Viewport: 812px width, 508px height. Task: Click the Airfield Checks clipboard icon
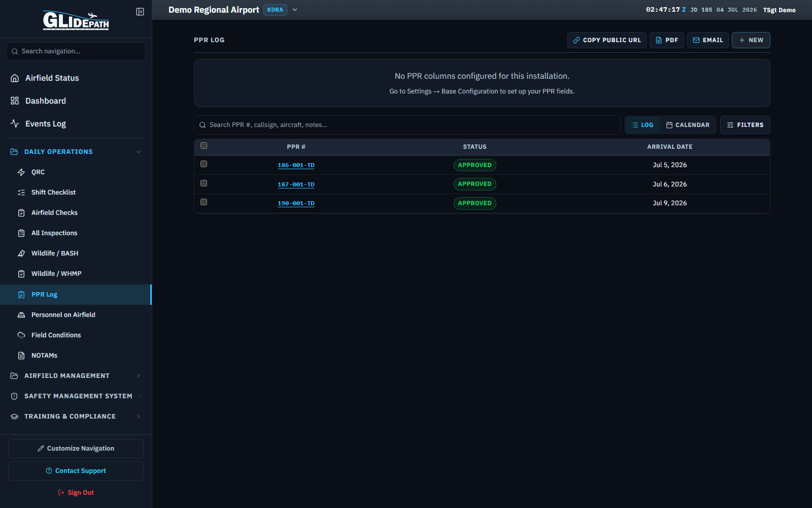pyautogui.click(x=21, y=213)
